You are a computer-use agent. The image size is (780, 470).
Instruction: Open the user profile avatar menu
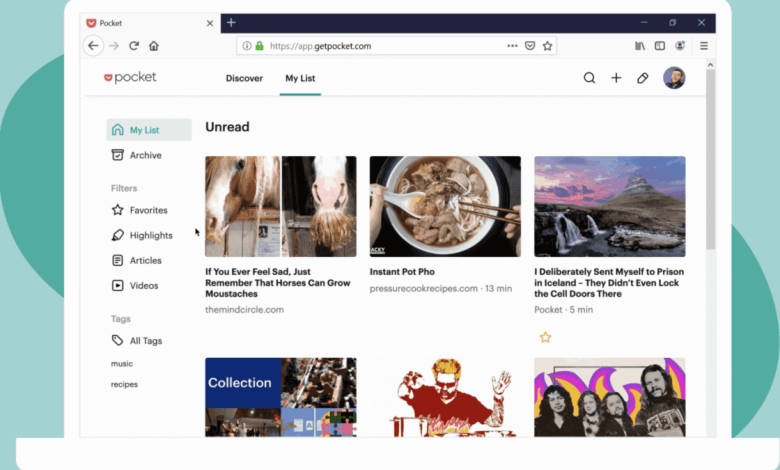pyautogui.click(x=674, y=78)
